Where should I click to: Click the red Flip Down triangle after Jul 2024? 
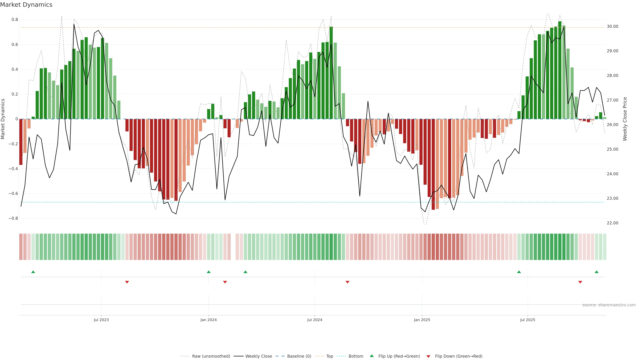(347, 282)
